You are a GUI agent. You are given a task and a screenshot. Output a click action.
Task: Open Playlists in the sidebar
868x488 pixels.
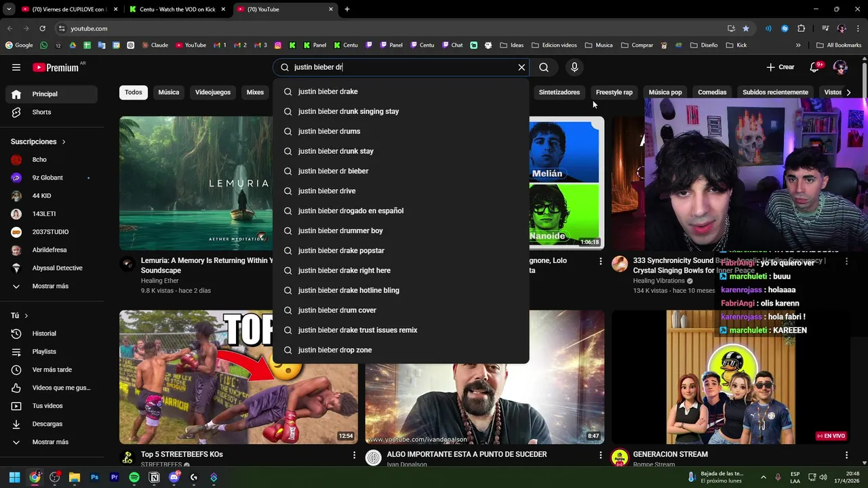click(x=52, y=352)
